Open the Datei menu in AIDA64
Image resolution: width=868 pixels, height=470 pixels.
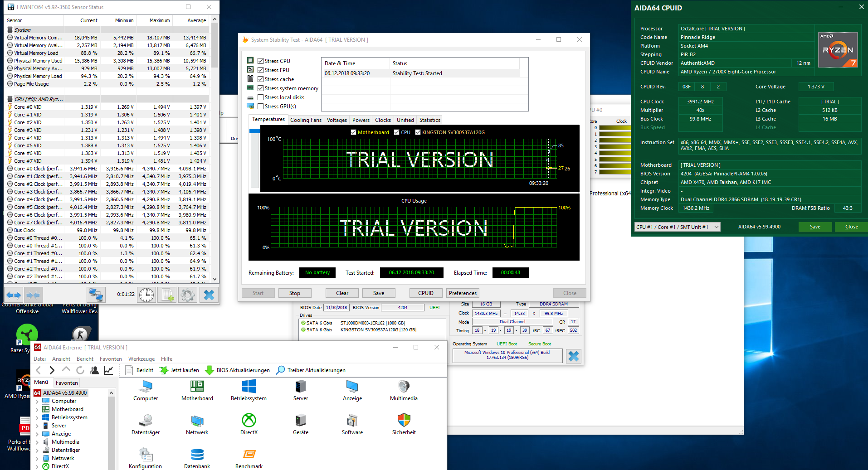(x=40, y=359)
